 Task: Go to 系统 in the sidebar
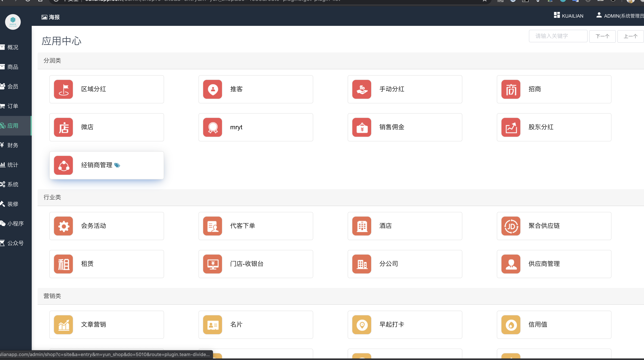15,184
